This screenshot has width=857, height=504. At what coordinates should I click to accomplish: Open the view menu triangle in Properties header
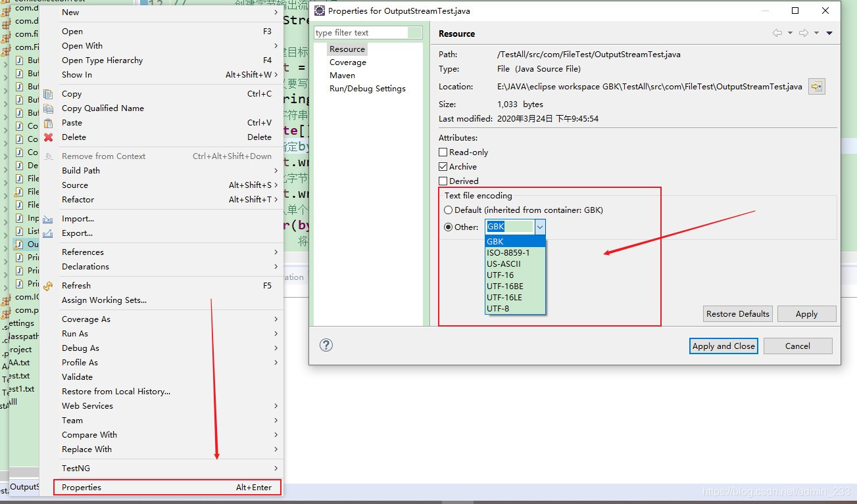(x=829, y=33)
